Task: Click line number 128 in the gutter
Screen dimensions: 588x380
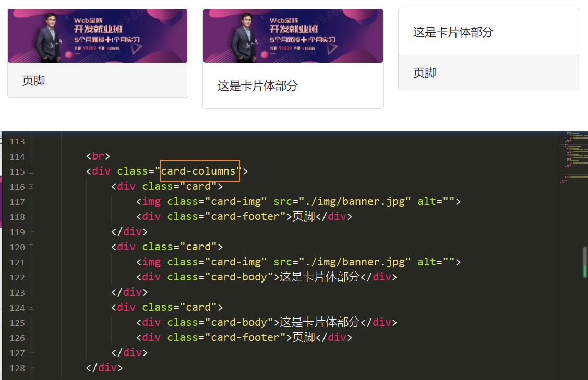Action: (17, 369)
